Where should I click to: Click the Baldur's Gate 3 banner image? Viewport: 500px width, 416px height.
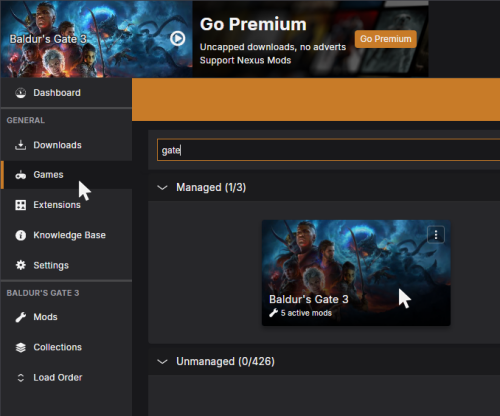pyautogui.click(x=96, y=39)
